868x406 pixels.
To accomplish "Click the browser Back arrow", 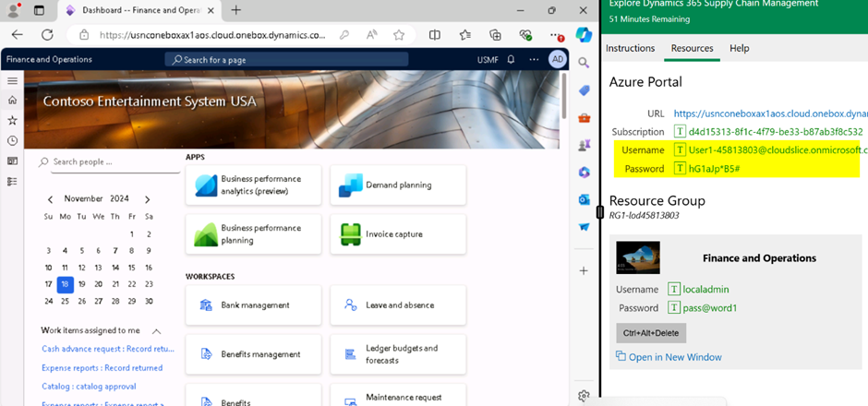I will pyautogui.click(x=18, y=35).
